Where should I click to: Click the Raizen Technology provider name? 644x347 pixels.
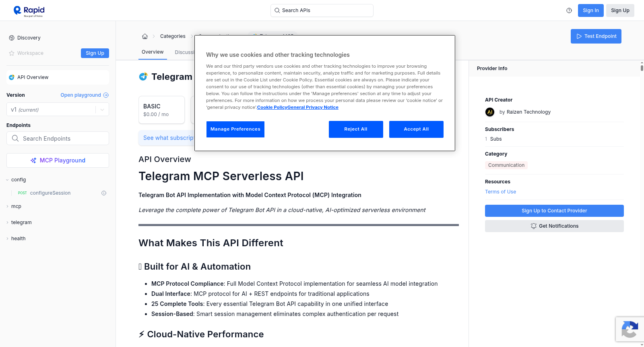[x=528, y=112]
